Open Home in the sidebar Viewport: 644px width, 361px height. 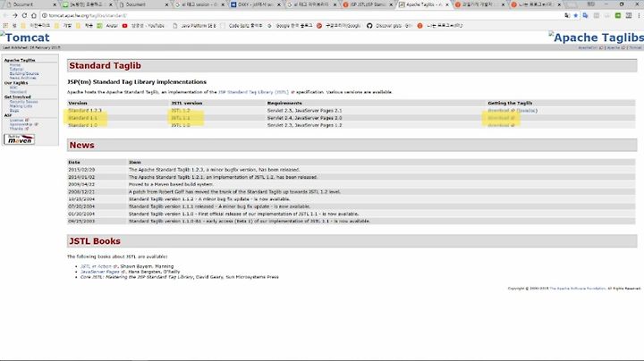tap(15, 65)
